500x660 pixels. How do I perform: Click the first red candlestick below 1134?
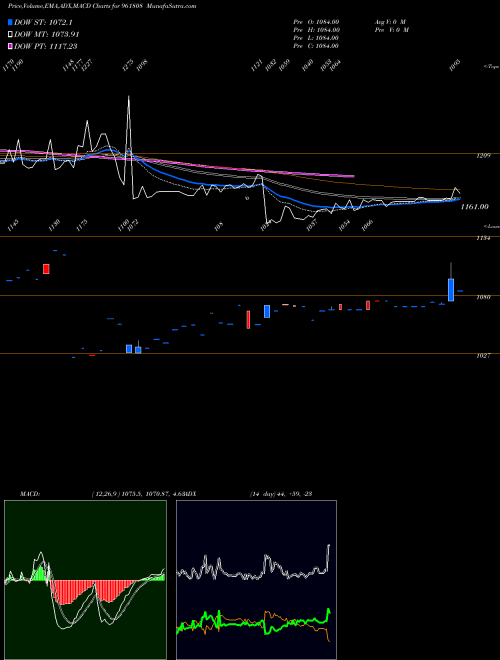point(46,269)
